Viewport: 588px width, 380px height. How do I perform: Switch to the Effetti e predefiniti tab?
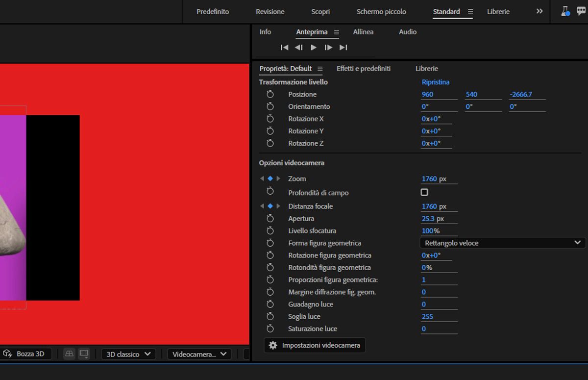pos(364,69)
